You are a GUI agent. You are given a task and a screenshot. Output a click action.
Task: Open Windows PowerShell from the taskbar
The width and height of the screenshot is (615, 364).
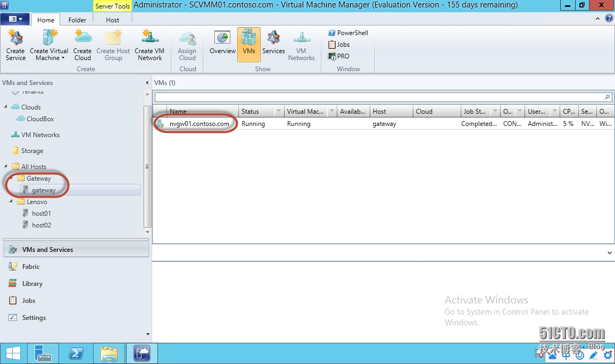click(x=76, y=353)
